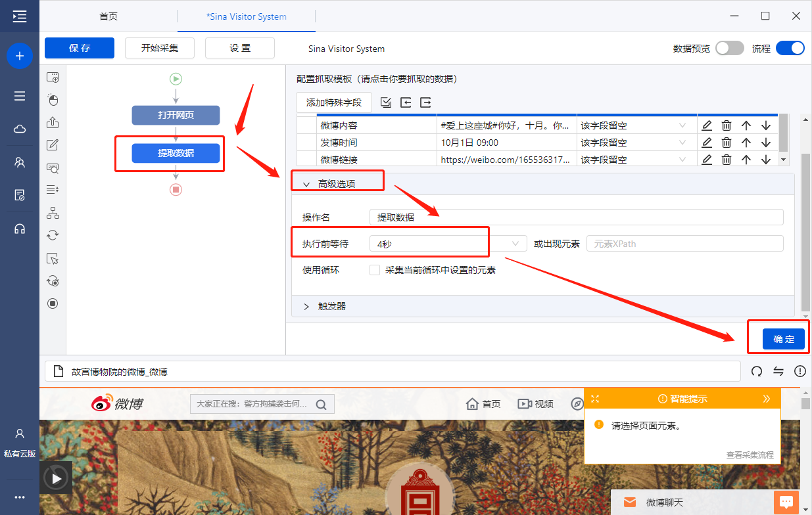Open the cloud icon in sidebar
812x515 pixels.
click(20, 129)
